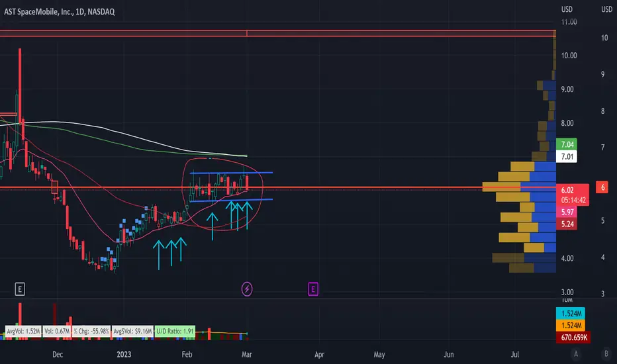617x364 pixels.
Task: Click the AvgVol: 1.52M indicator label
Action: (23, 332)
